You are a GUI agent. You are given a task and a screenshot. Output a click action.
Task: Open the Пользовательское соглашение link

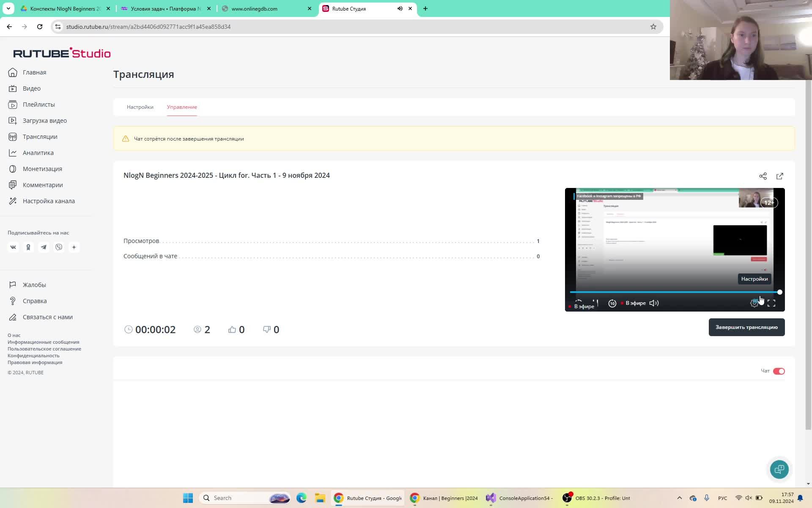[x=44, y=349]
